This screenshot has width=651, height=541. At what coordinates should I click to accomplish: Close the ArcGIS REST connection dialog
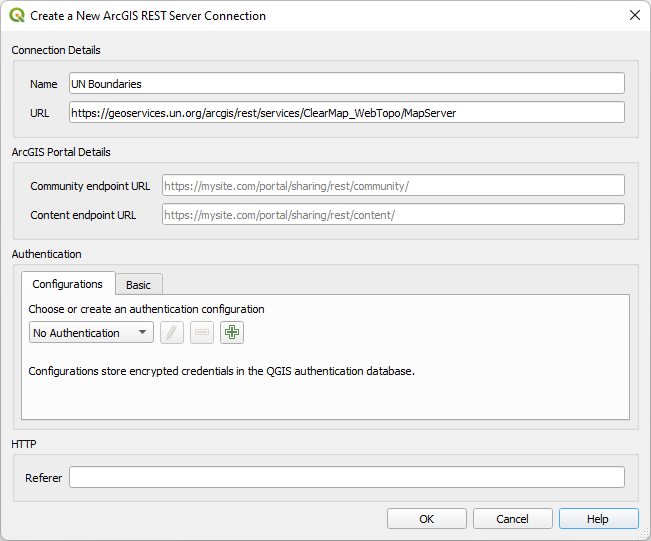point(634,16)
